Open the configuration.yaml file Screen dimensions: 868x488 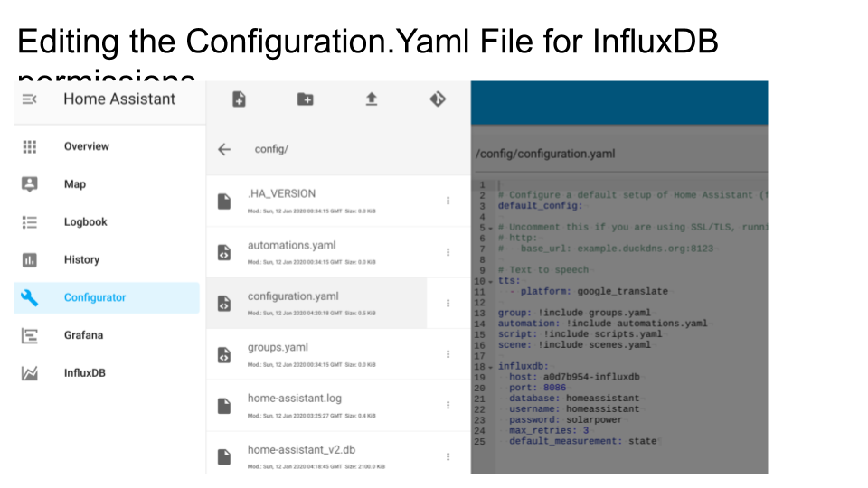293,296
